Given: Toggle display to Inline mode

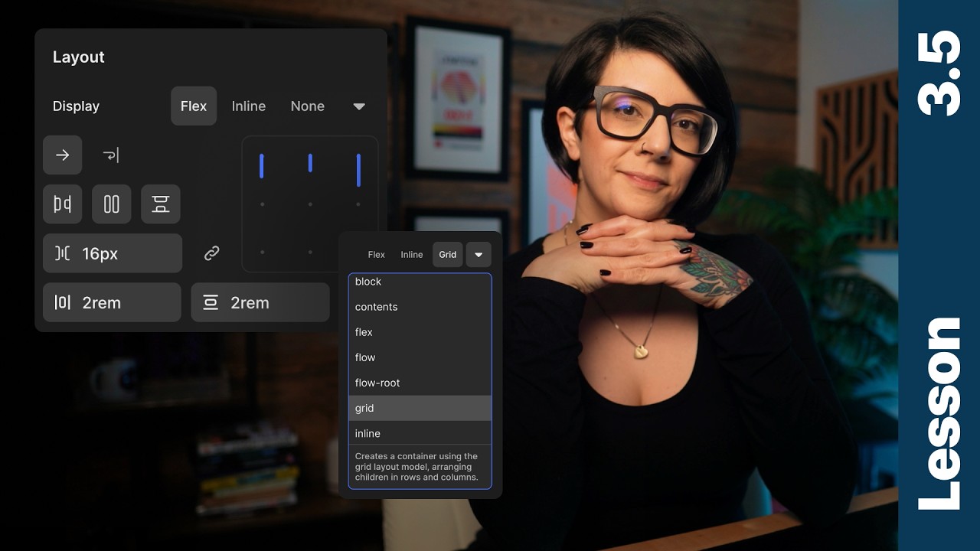Looking at the screenshot, I should coord(248,106).
